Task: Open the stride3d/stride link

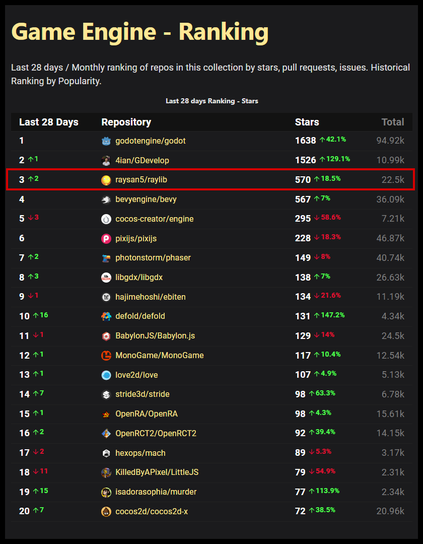Action: (x=143, y=394)
